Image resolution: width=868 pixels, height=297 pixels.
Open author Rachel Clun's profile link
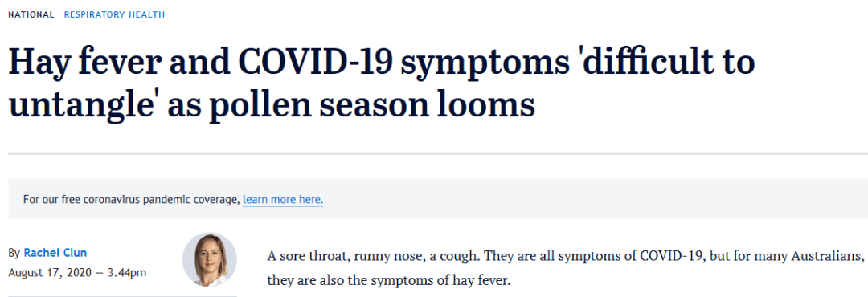pos(55,253)
